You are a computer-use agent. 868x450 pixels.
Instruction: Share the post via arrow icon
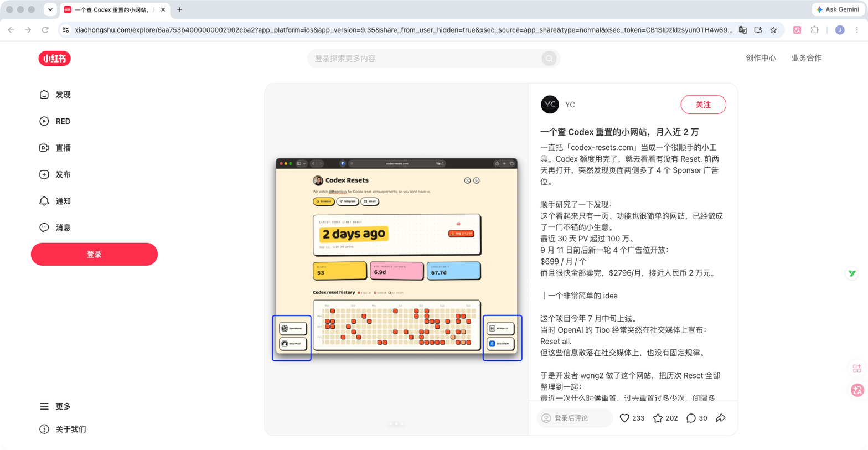click(x=720, y=418)
